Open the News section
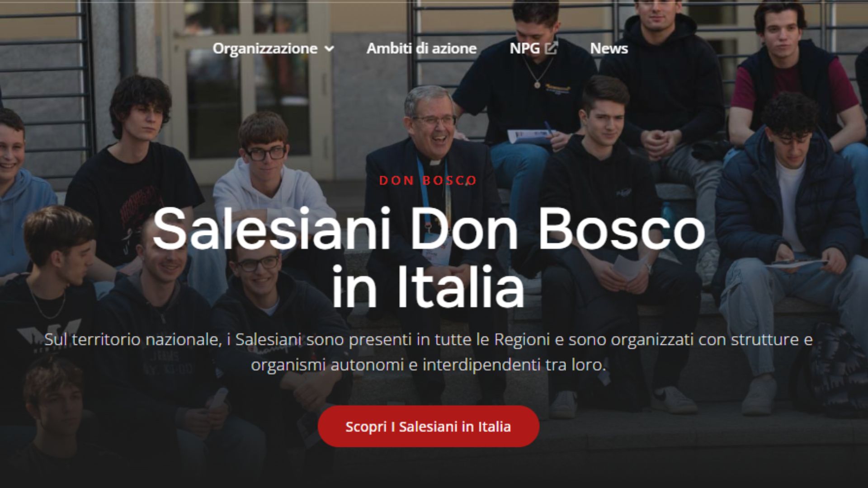Viewport: 868px width, 488px height. [x=609, y=48]
